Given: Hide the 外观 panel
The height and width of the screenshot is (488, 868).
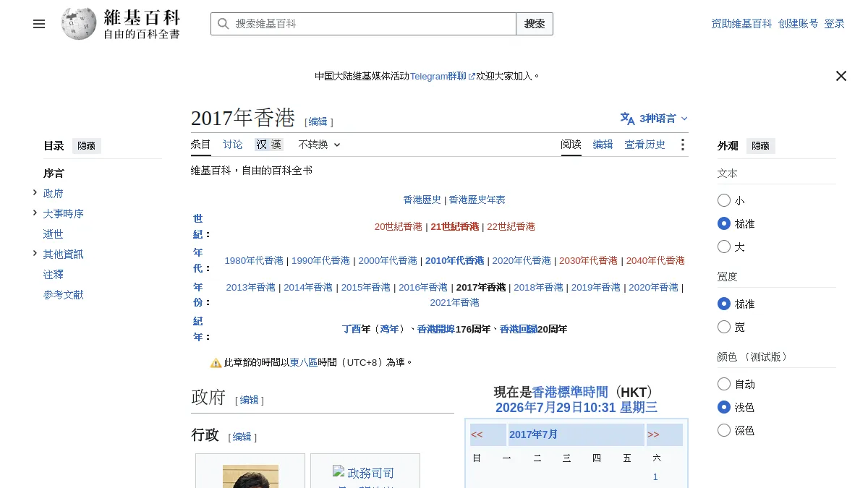Looking at the screenshot, I should (761, 146).
